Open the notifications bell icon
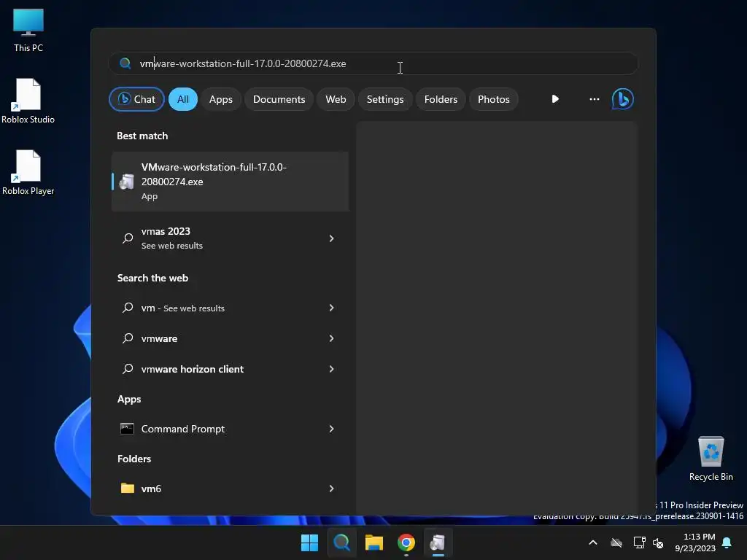 pos(727,542)
